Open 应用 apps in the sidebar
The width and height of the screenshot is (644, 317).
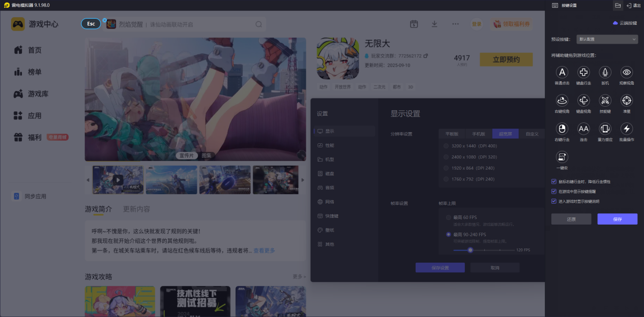pyautogui.click(x=28, y=116)
